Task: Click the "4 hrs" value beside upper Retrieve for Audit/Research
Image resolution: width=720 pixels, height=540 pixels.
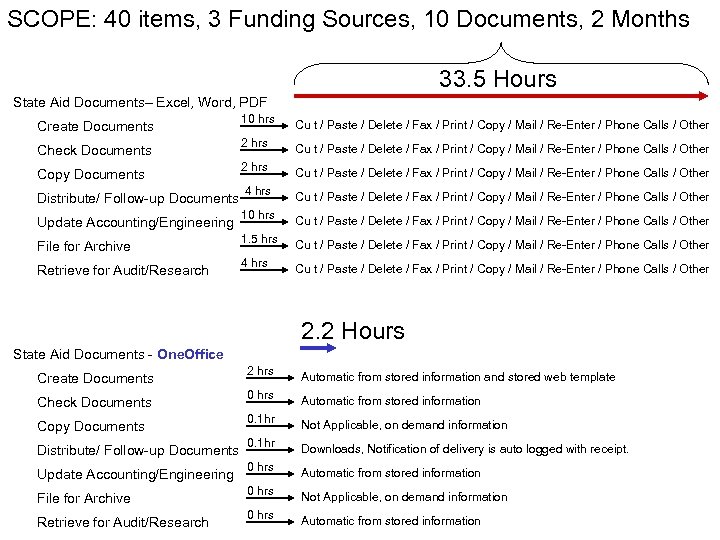Action: coord(254,263)
